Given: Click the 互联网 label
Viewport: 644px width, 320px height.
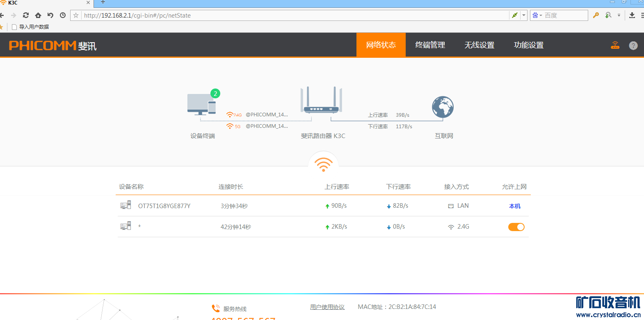Looking at the screenshot, I should click(x=444, y=136).
